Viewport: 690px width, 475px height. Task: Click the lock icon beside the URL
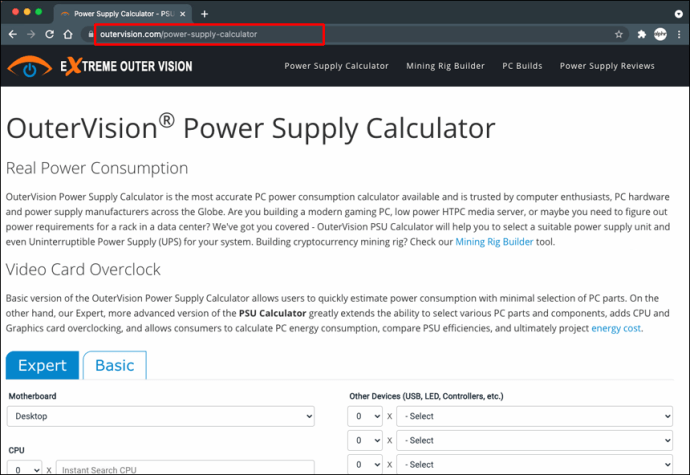coord(91,34)
